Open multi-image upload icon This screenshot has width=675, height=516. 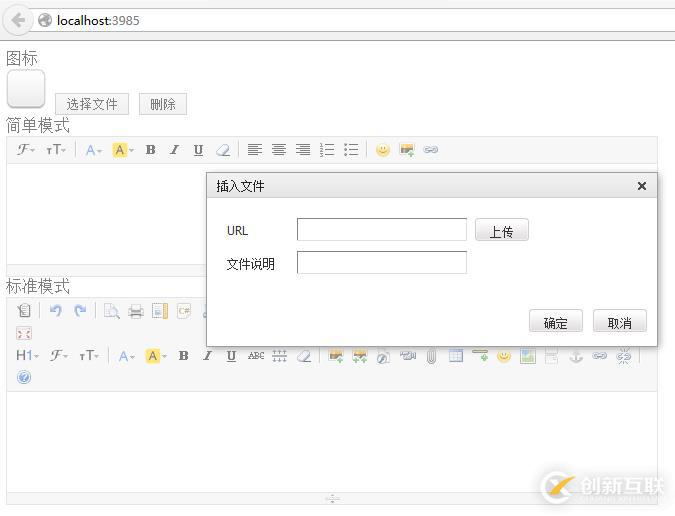[360, 355]
